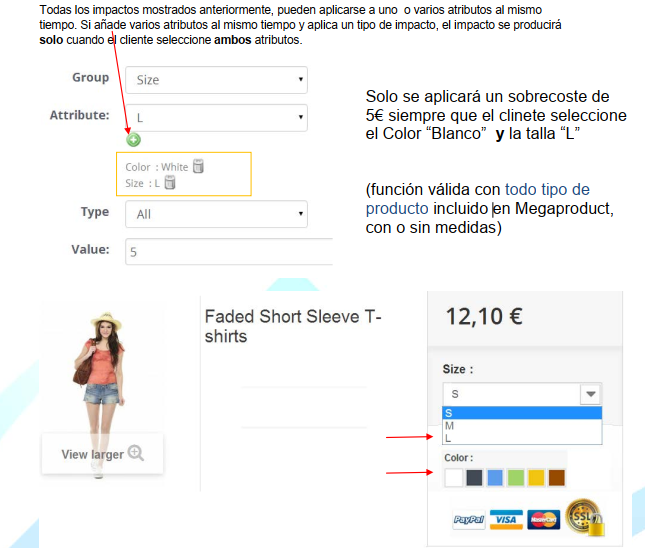
Task: Select the blue color swatch
Action: pos(495,478)
